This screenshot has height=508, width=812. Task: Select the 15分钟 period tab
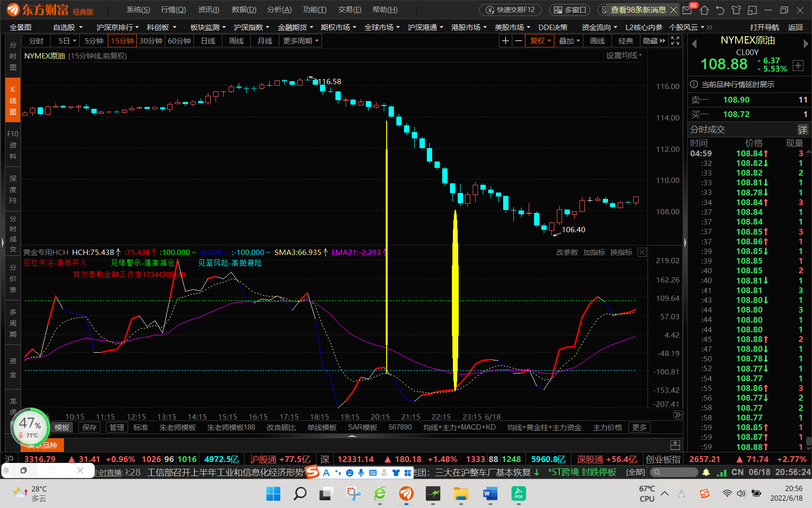(122, 41)
